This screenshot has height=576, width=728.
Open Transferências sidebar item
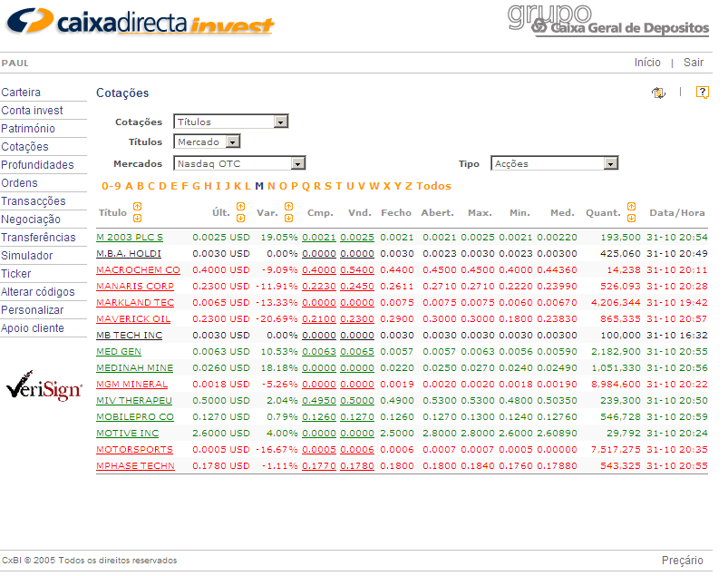click(x=39, y=238)
